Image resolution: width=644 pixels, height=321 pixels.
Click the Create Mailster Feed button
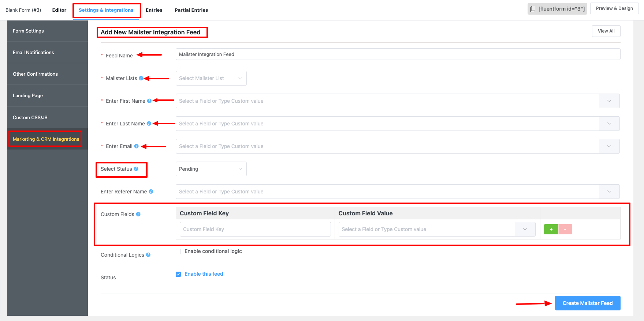[x=587, y=303]
